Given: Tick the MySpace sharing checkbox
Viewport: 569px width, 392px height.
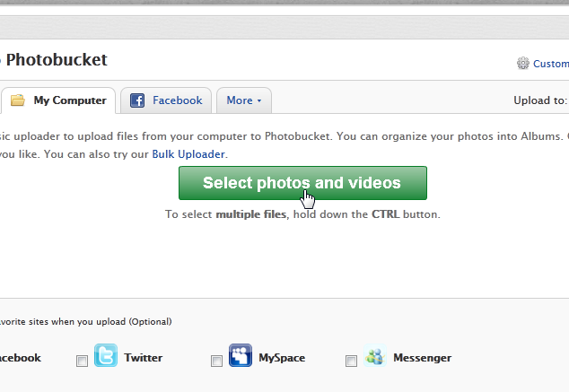Looking at the screenshot, I should point(216,361).
